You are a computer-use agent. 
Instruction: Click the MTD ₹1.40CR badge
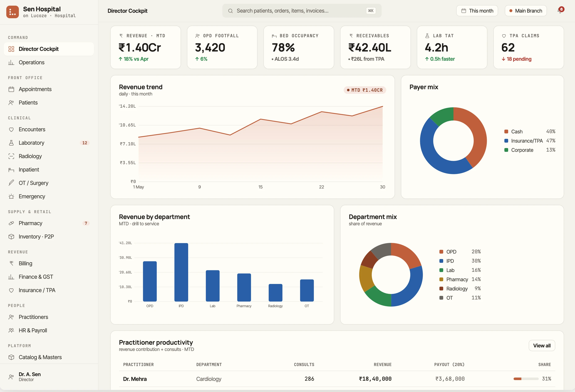coord(365,90)
